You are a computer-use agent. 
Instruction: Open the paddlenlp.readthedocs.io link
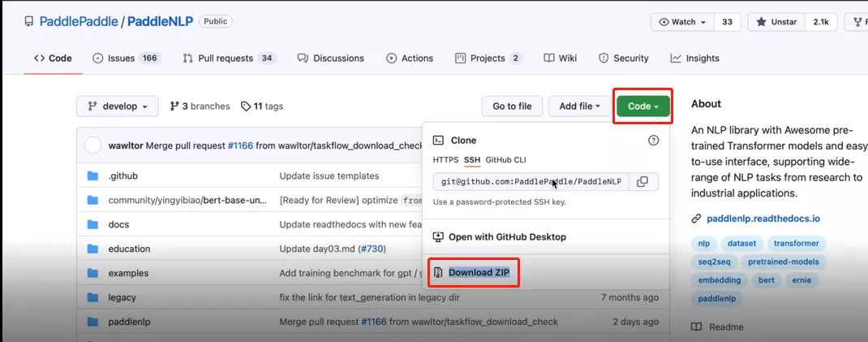[763, 219]
